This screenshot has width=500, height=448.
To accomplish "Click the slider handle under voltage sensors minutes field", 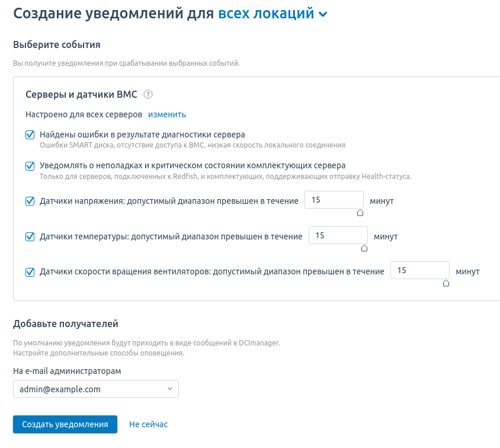I will pyautogui.click(x=360, y=213).
